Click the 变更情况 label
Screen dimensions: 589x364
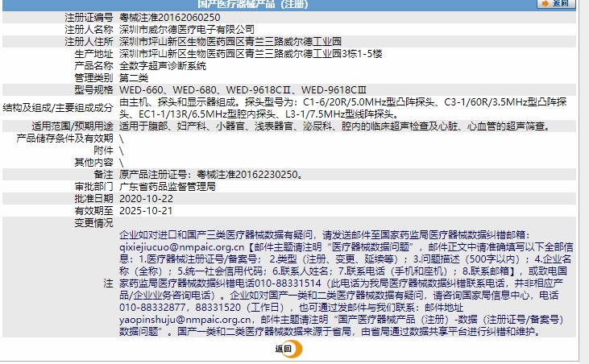tap(93, 223)
